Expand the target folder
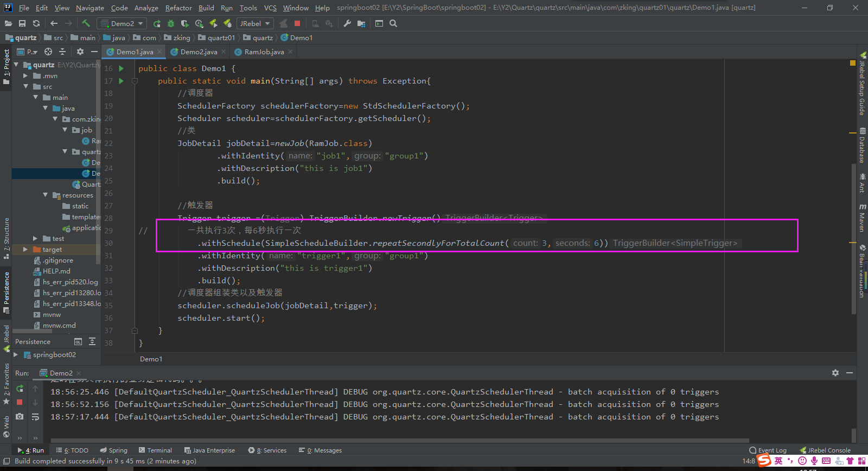The width and height of the screenshot is (868, 471). click(25, 250)
